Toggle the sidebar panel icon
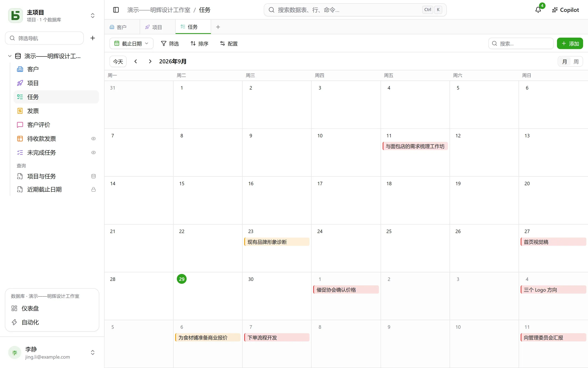 coord(116,10)
